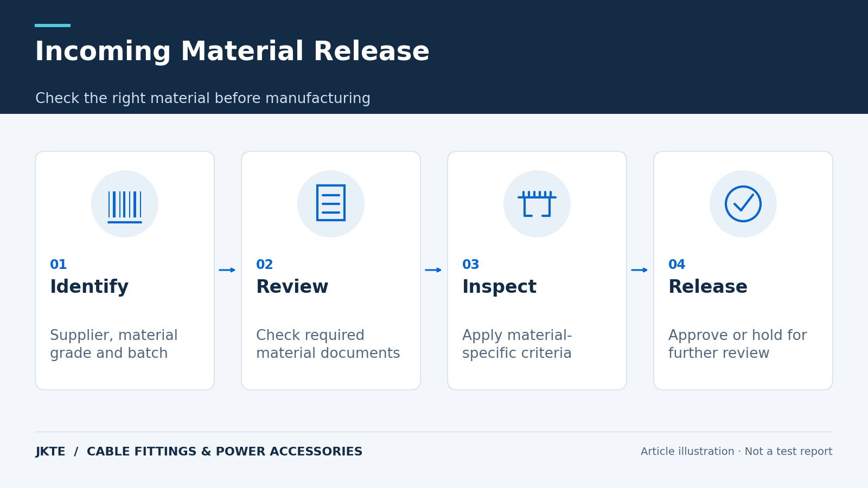Click the 'Incoming Material Release' title

(232, 52)
